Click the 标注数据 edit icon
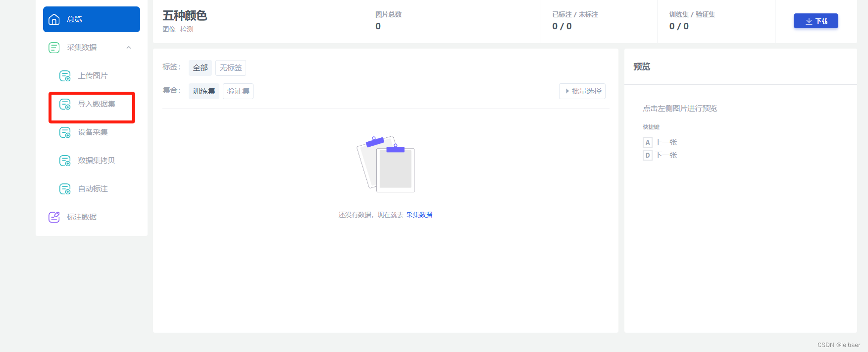The height and width of the screenshot is (352, 868). pos(54,217)
